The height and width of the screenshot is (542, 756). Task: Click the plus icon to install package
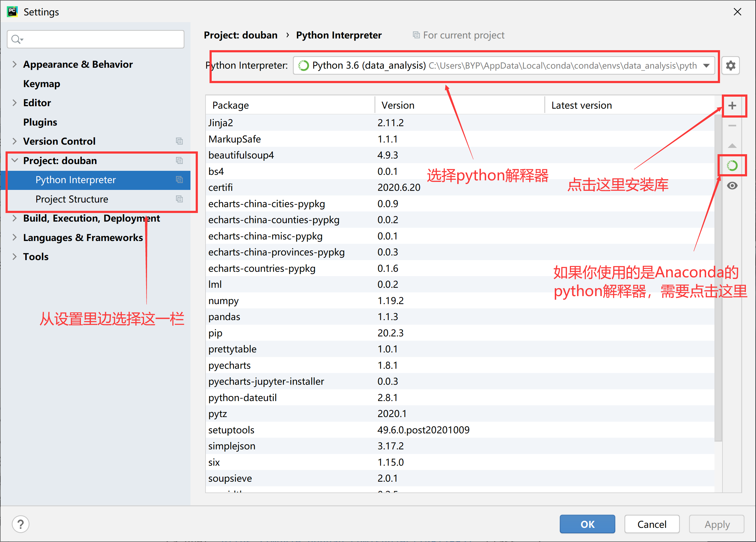point(732,106)
